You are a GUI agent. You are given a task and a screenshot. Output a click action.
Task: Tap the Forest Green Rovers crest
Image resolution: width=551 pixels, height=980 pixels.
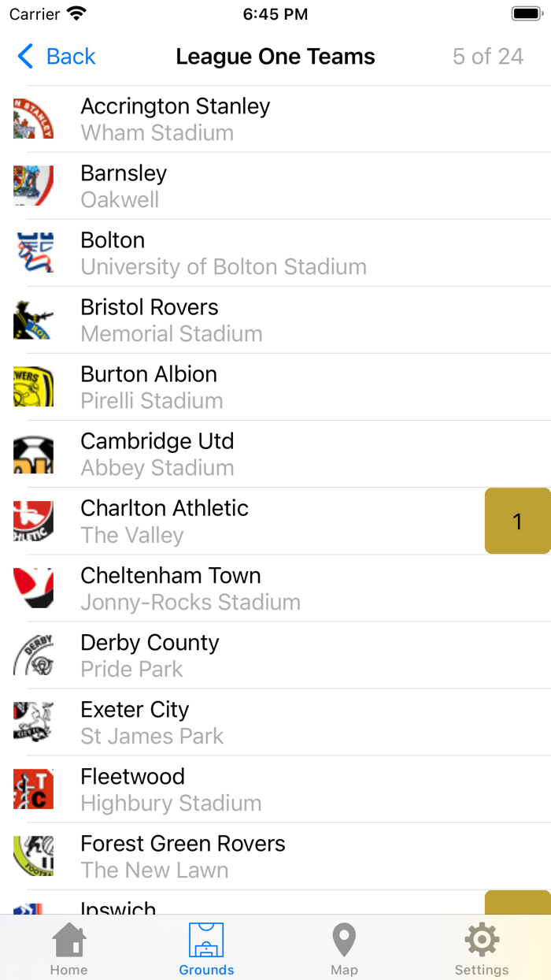[33, 856]
